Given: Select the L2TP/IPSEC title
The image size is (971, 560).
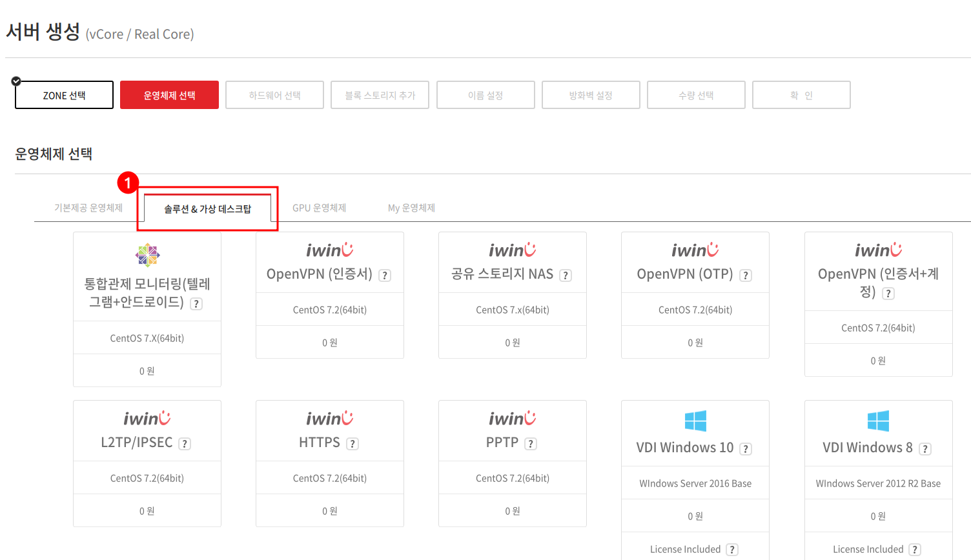Looking at the screenshot, I should tap(137, 443).
